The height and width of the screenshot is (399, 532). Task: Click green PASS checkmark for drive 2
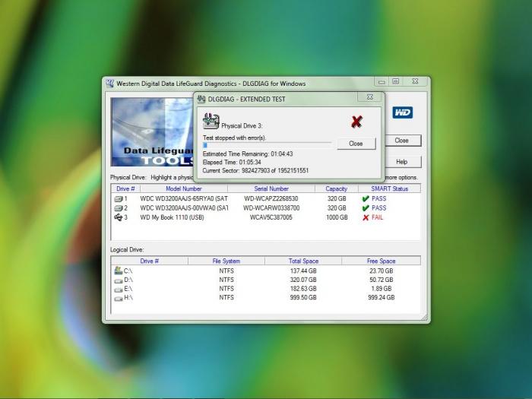point(366,208)
